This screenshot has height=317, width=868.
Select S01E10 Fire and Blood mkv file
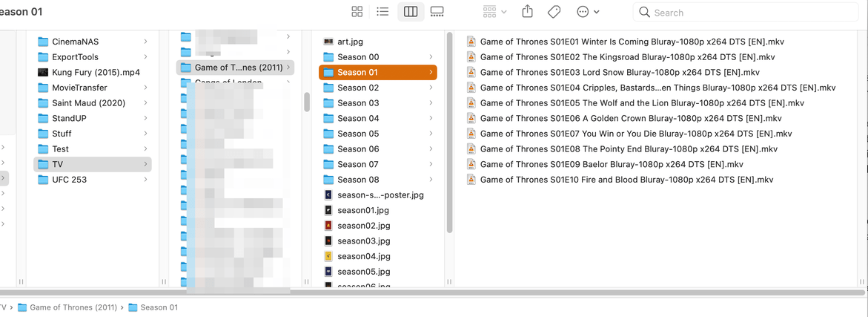pyautogui.click(x=620, y=180)
